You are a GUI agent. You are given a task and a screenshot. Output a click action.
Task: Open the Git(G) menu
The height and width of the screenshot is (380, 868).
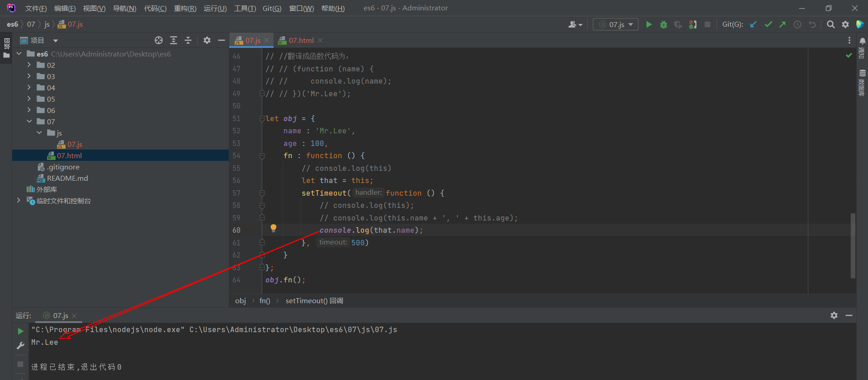pyautogui.click(x=272, y=8)
